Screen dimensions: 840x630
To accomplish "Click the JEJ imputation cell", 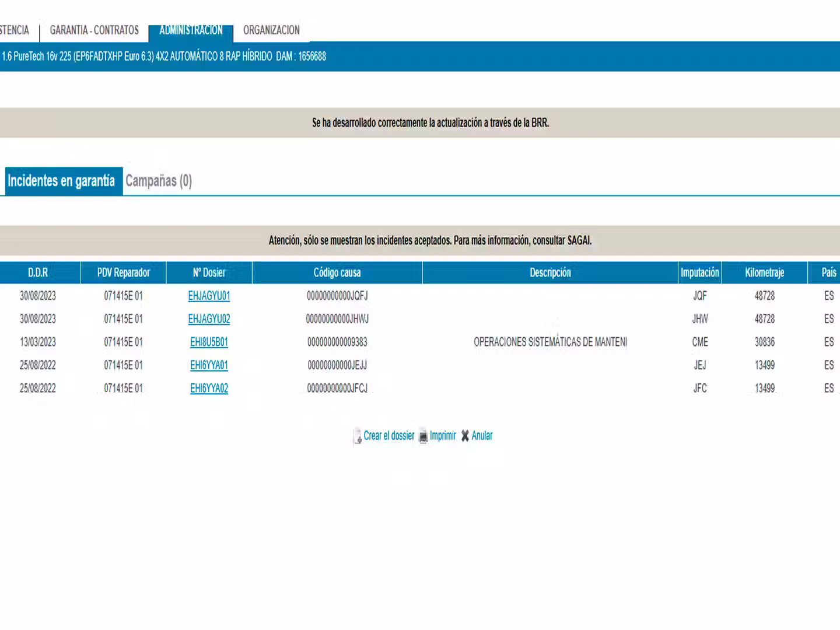I will [x=700, y=365].
